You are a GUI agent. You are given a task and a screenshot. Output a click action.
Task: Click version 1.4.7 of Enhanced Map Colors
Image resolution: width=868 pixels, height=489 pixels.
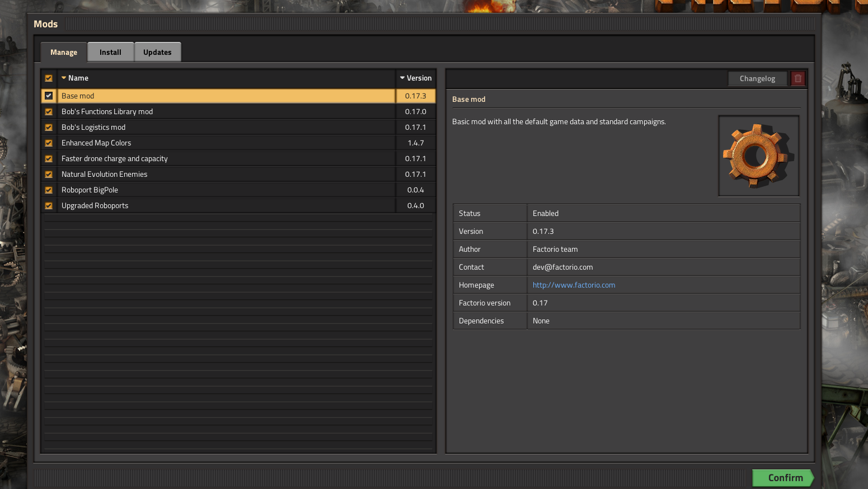pos(416,143)
